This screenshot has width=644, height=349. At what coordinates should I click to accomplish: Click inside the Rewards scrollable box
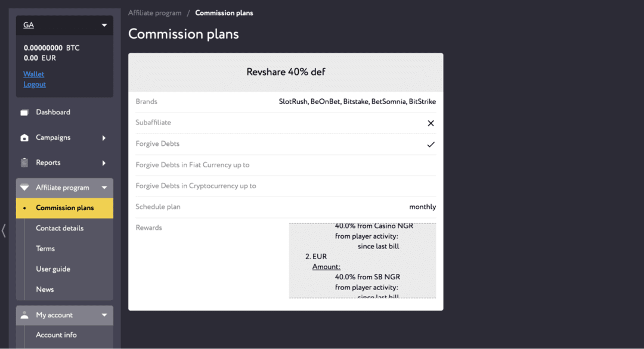pyautogui.click(x=363, y=260)
